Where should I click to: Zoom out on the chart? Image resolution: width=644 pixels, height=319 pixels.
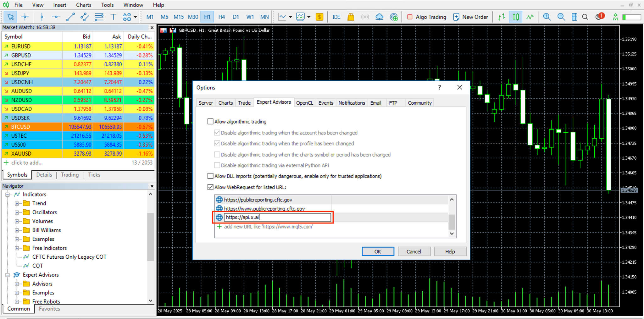(561, 17)
